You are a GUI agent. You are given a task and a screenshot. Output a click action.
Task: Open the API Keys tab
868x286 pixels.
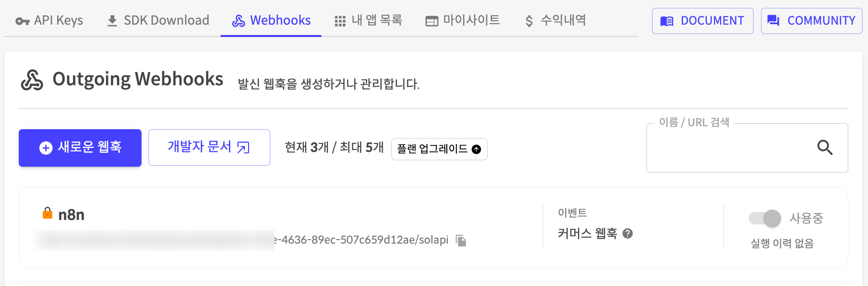(x=49, y=21)
